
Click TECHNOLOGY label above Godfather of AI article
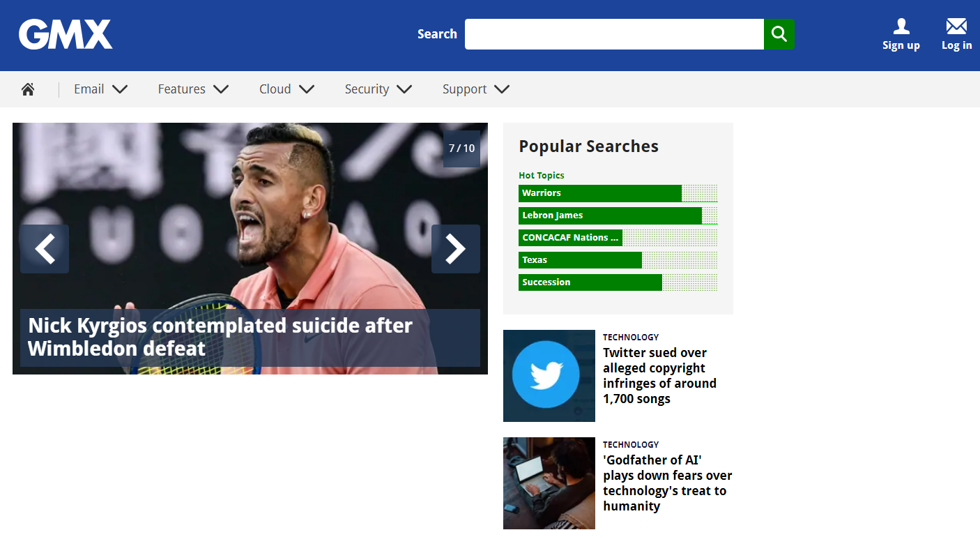[631, 445]
